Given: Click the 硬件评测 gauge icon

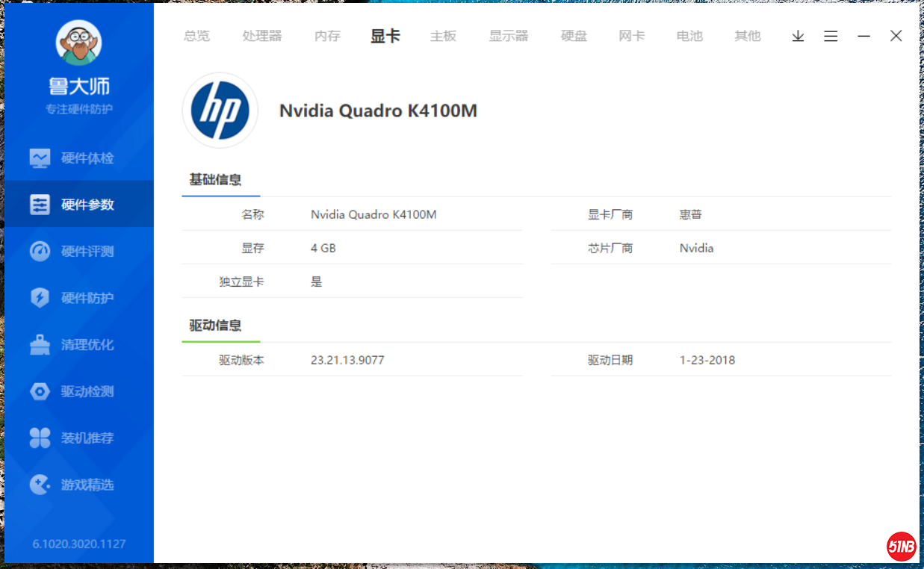Looking at the screenshot, I should click(x=40, y=252).
